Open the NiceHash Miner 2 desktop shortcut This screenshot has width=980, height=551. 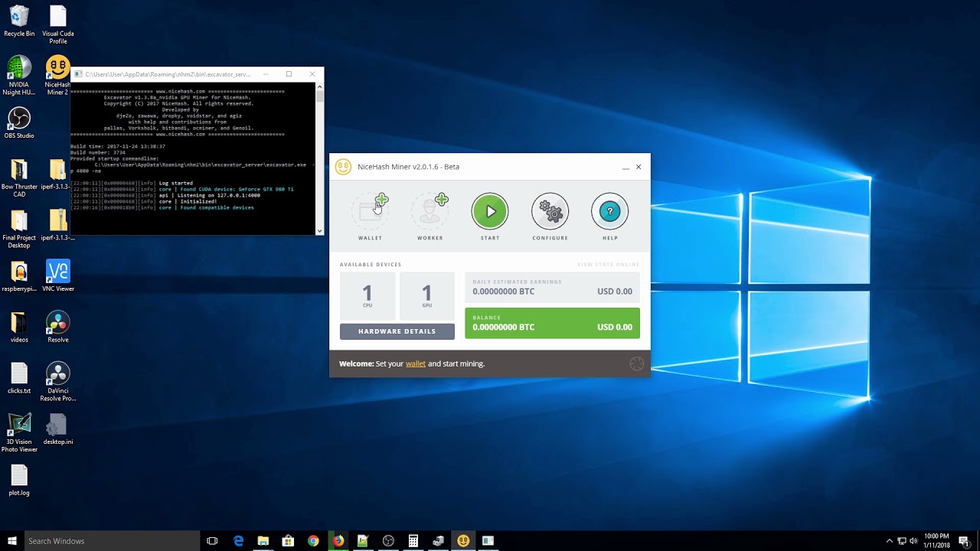pyautogui.click(x=58, y=76)
